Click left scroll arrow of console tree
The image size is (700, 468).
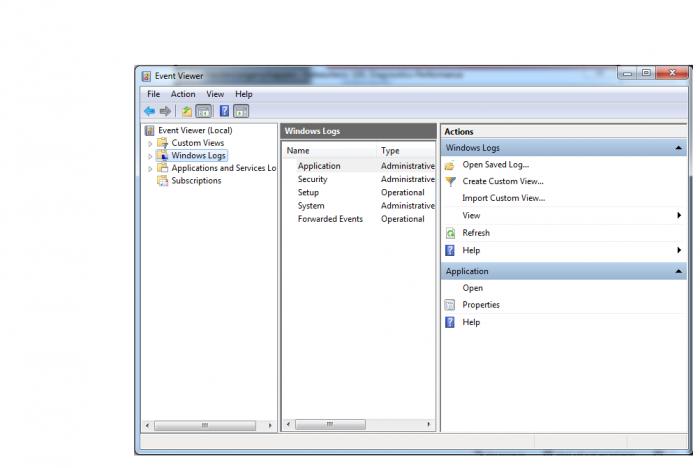pos(147,426)
